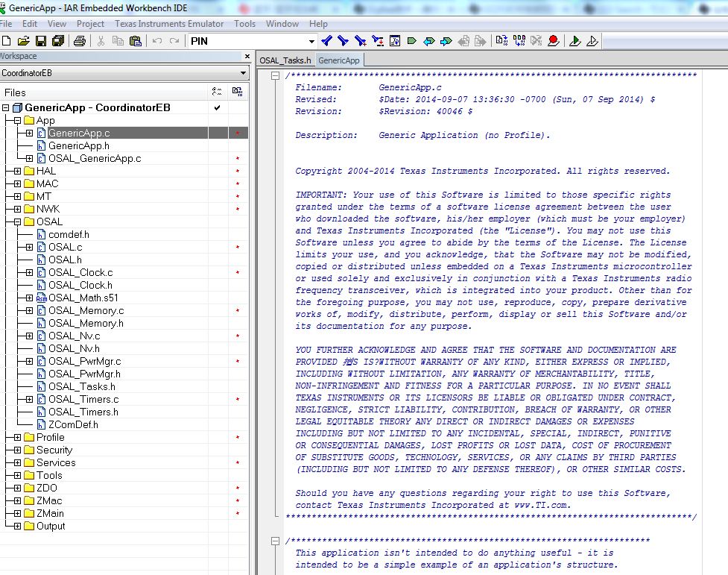The height and width of the screenshot is (575, 728).
Task: Jump to previous bookmark icon
Action: [429, 41]
